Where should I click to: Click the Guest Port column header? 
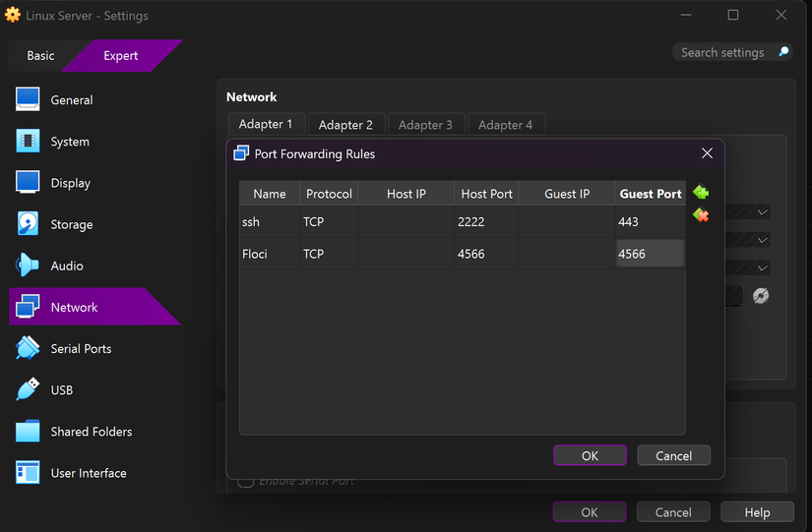click(x=651, y=194)
